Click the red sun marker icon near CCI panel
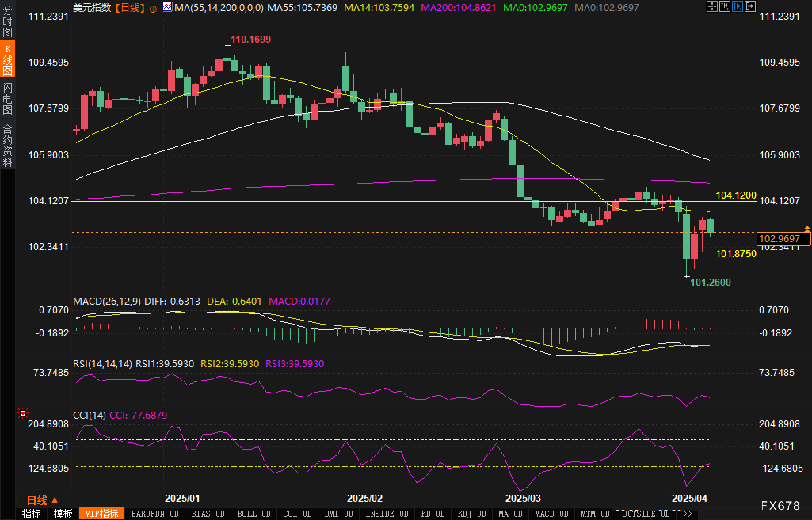Image resolution: width=812 pixels, height=520 pixels. (23, 413)
